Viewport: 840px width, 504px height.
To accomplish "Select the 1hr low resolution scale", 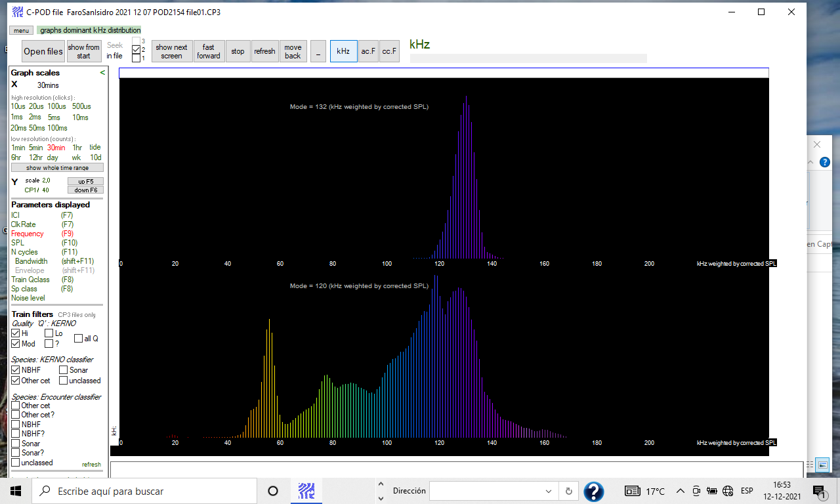I will 77,148.
